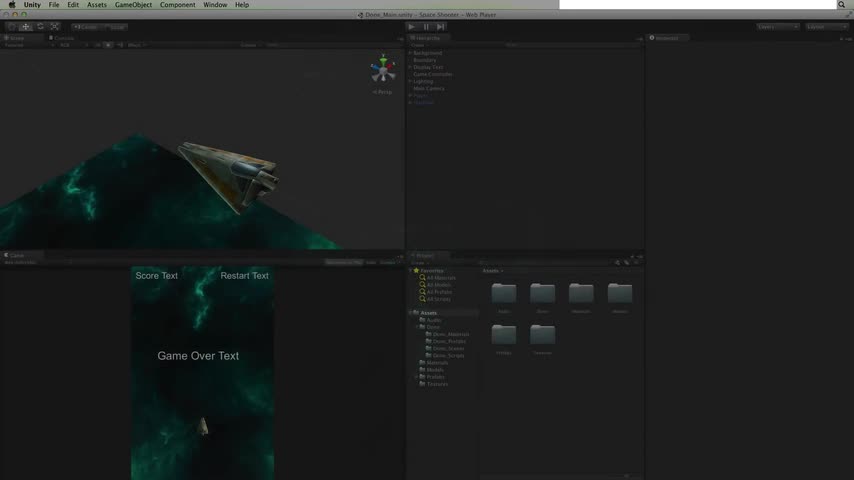Select the Move (translate) tool
Image resolution: width=854 pixels, height=480 pixels.
pos(26,27)
